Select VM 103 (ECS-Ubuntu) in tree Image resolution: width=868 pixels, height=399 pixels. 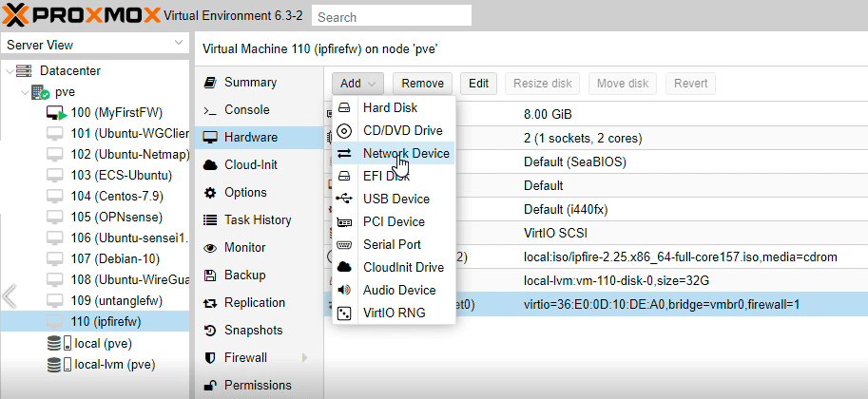click(x=94, y=176)
